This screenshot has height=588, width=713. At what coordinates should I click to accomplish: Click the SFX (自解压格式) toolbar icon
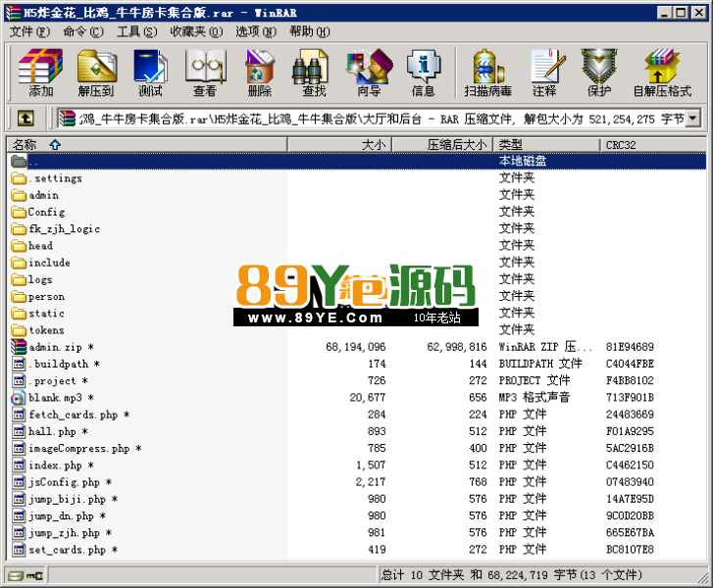pyautogui.click(x=663, y=73)
